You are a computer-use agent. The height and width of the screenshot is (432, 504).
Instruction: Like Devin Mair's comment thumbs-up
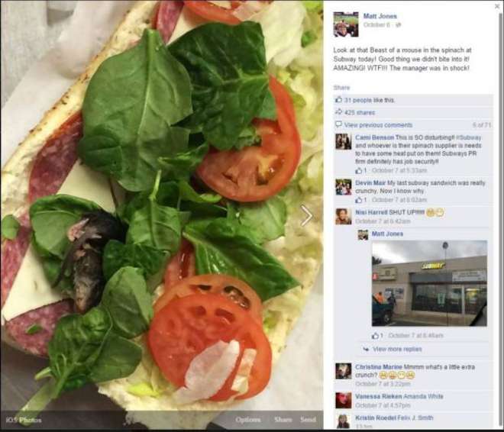point(359,200)
